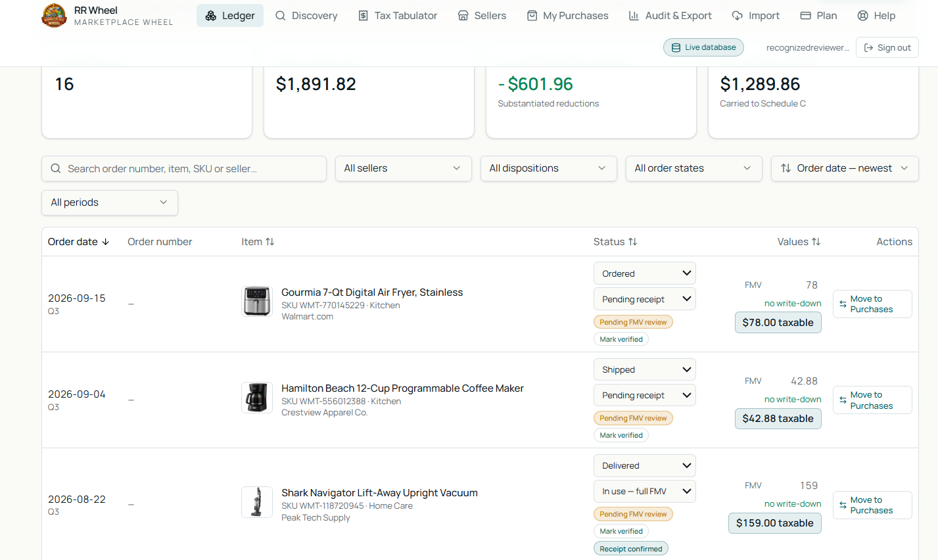Click the recognizedreviewer account name
The height and width of the screenshot is (560, 938).
pyautogui.click(x=807, y=47)
